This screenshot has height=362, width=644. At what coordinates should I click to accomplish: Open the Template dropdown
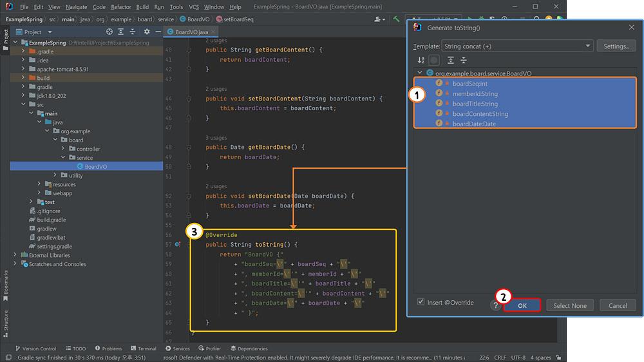click(517, 46)
